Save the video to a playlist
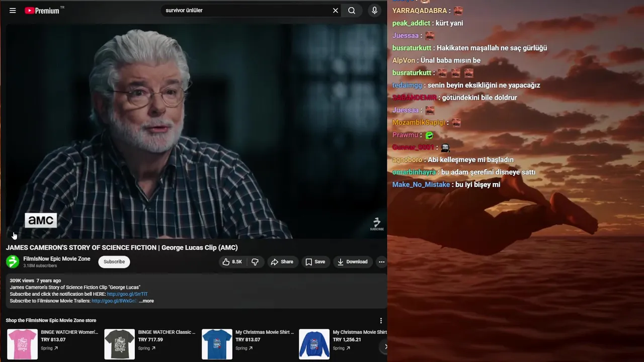Viewport: 644px width, 362px height. (315, 262)
